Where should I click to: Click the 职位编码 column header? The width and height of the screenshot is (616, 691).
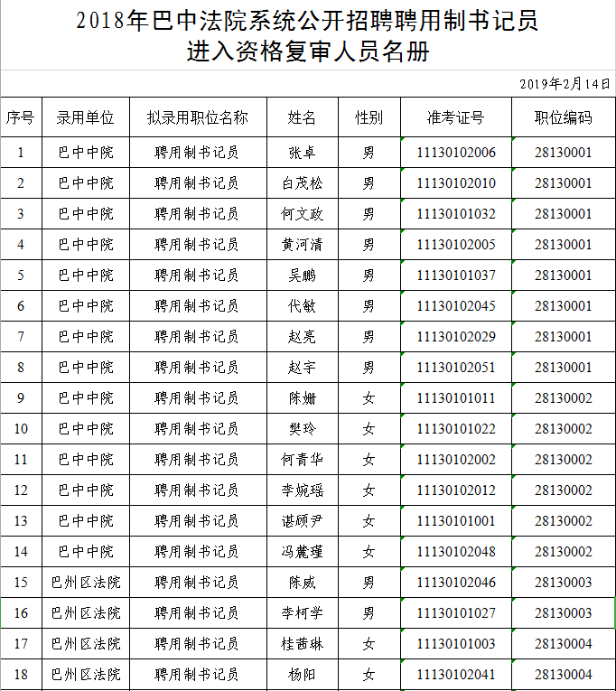563,117
